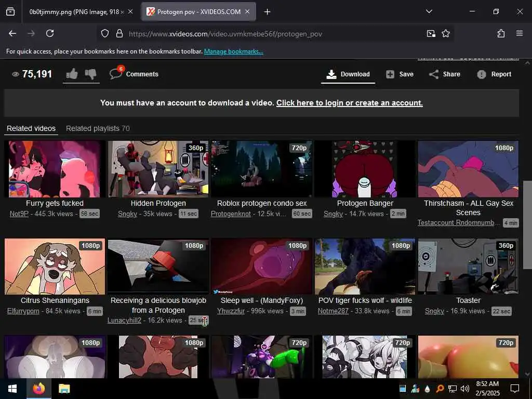Click the forward navigation arrow
532x399 pixels.
(x=31, y=33)
